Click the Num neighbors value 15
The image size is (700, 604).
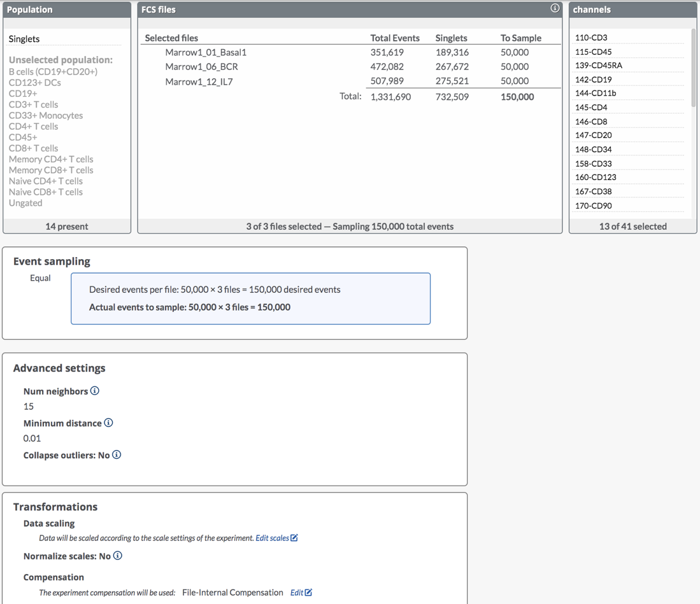29,407
